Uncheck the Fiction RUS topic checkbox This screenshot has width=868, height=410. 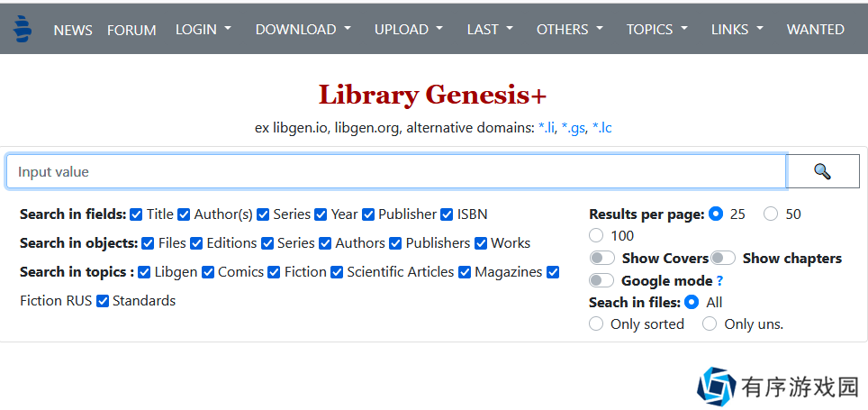coord(553,272)
